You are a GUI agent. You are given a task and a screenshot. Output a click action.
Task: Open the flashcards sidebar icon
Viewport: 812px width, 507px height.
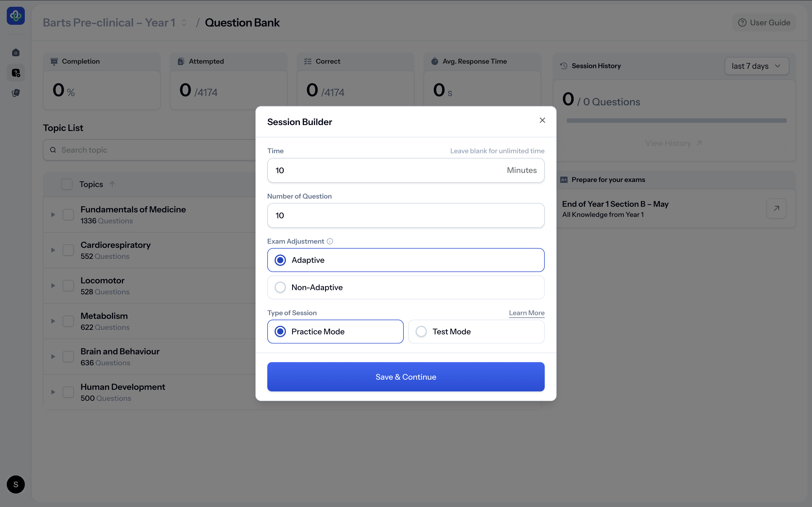click(x=16, y=93)
